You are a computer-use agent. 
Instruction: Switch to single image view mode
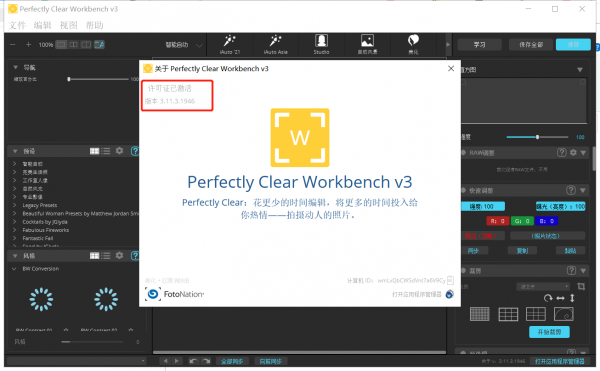[x=61, y=45]
